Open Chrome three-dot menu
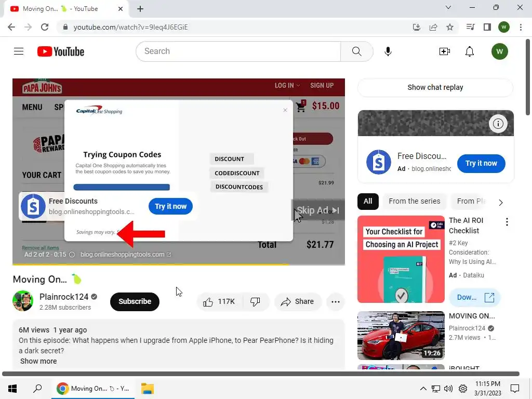Image resolution: width=532 pixels, height=399 pixels. [521, 27]
